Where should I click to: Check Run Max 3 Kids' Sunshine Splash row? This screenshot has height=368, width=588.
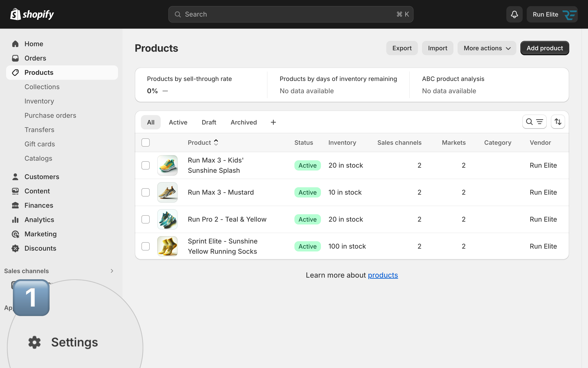(x=146, y=166)
